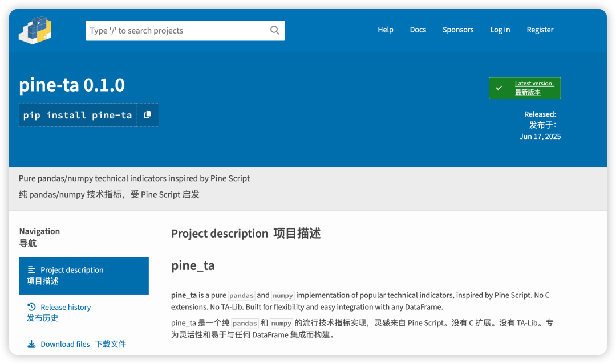Copy the pip install command icon
Viewport: 616px width, 364px height.
point(147,114)
